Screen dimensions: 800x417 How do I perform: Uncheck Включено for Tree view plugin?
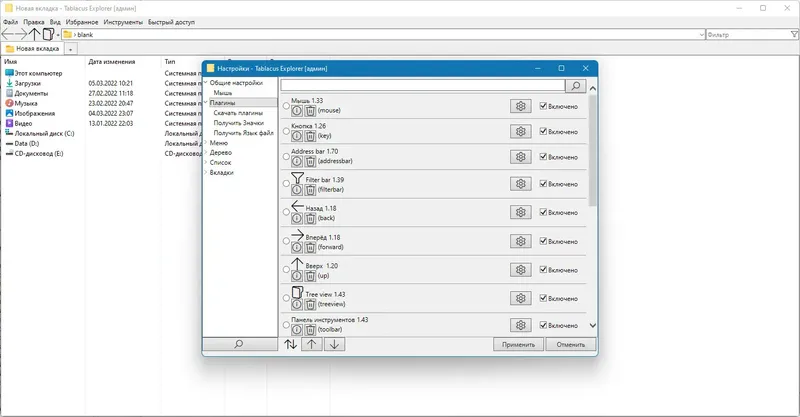pos(543,298)
